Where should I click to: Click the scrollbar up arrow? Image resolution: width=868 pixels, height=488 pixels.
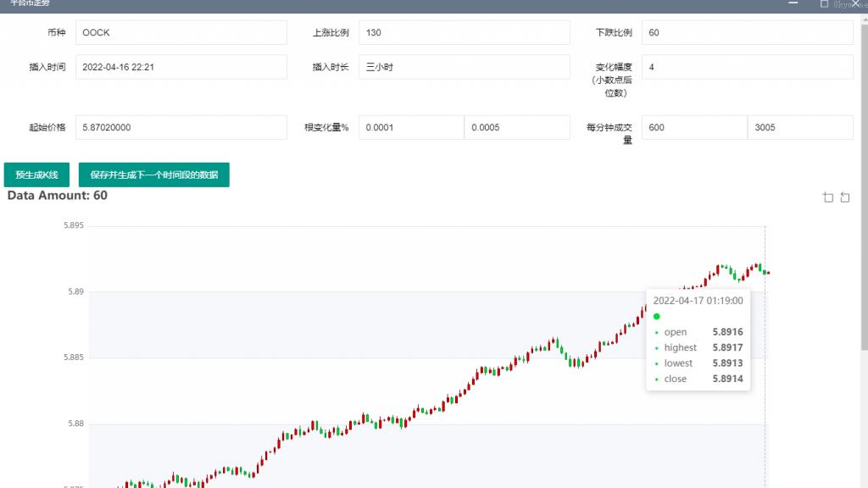(x=864, y=19)
